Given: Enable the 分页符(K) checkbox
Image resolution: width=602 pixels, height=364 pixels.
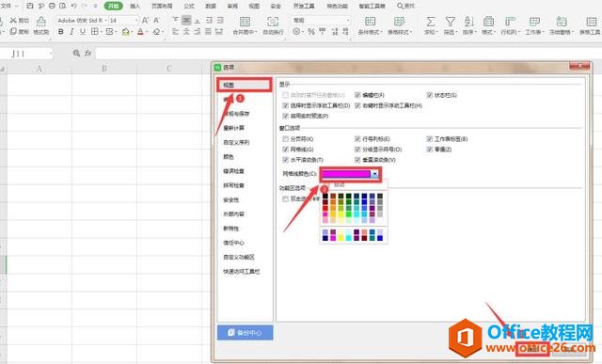Looking at the screenshot, I should coord(285,138).
